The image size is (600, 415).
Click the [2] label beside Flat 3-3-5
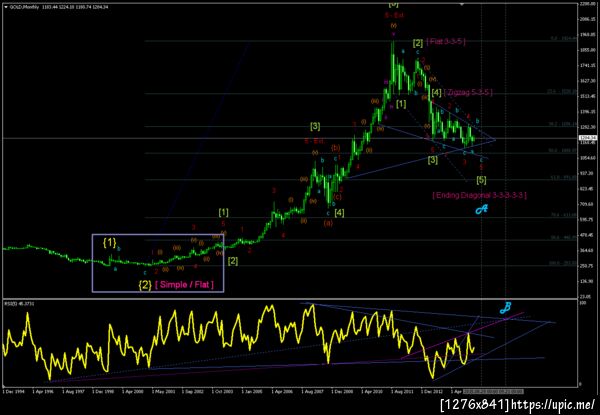418,43
